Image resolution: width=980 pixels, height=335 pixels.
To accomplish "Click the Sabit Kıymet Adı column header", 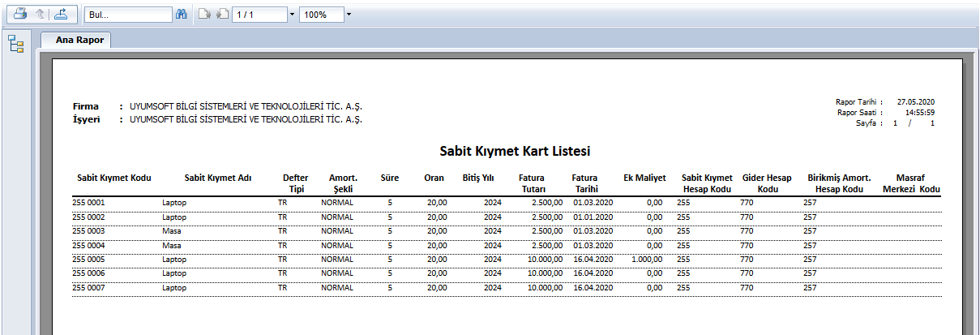I will [217, 178].
